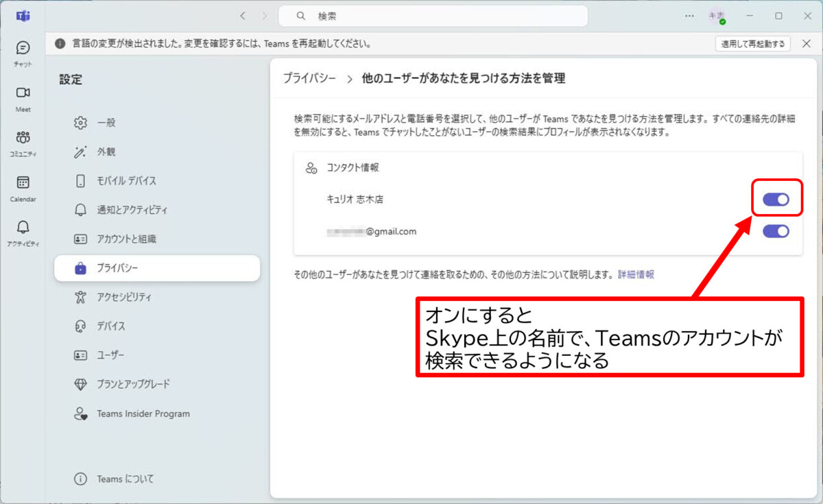Open the Calendar icon in sidebar
The height and width of the screenshot is (504, 823).
pos(23,183)
